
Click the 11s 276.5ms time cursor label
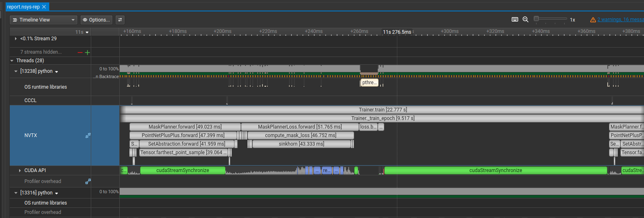[x=397, y=32]
